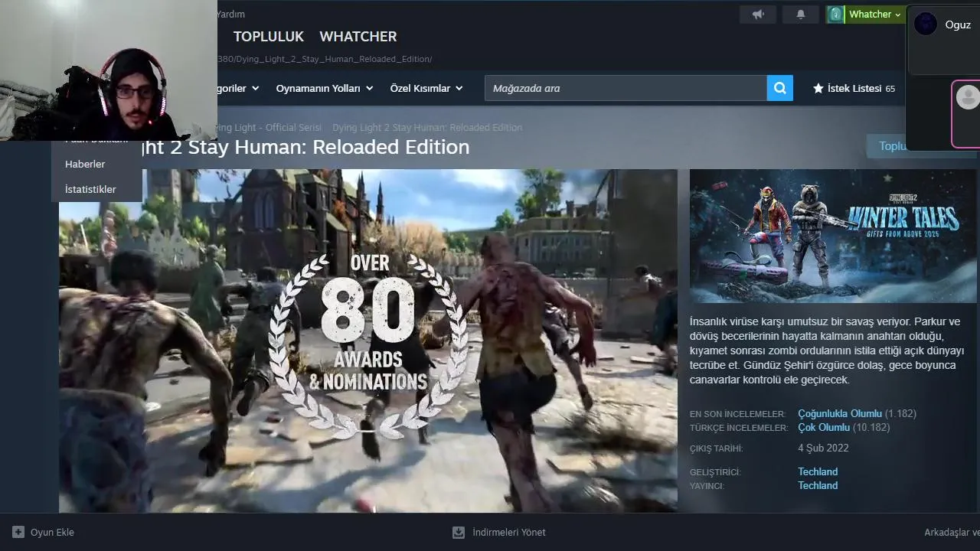Click Oyun Ekle text in bottom bar

[x=52, y=532]
